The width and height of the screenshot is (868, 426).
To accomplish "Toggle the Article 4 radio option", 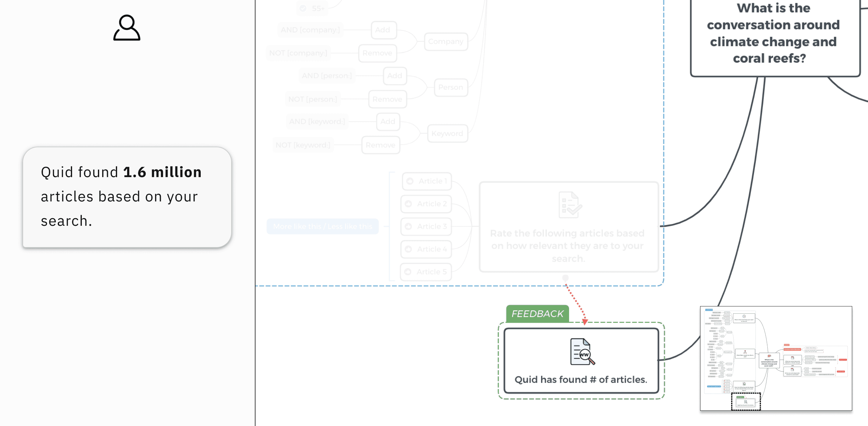I will pyautogui.click(x=408, y=249).
